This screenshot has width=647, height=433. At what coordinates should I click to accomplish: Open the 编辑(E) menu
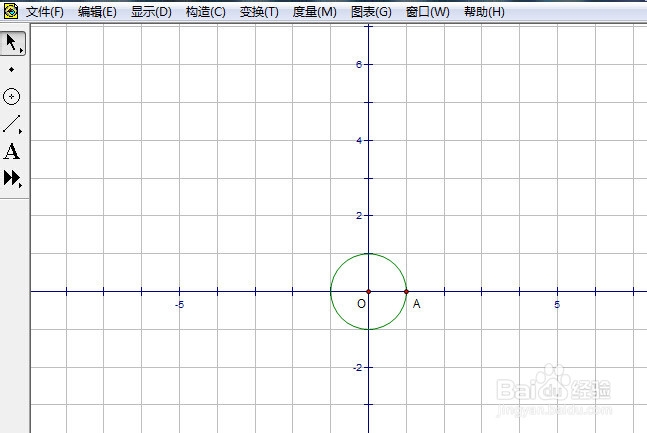point(97,12)
